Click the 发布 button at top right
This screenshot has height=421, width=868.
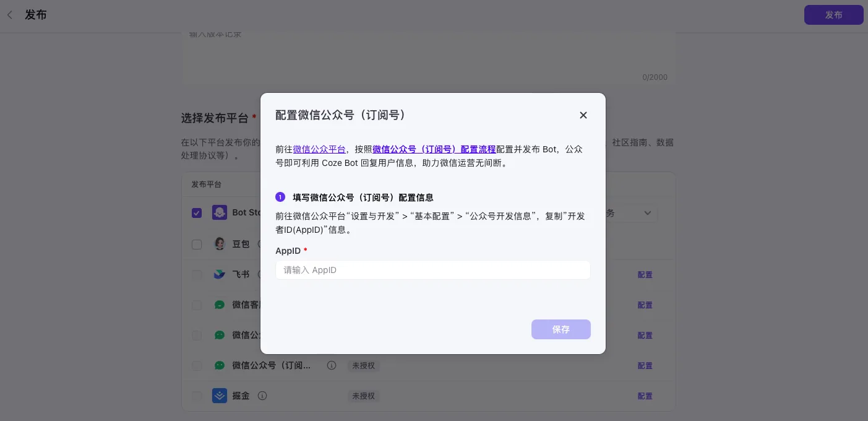tap(833, 15)
